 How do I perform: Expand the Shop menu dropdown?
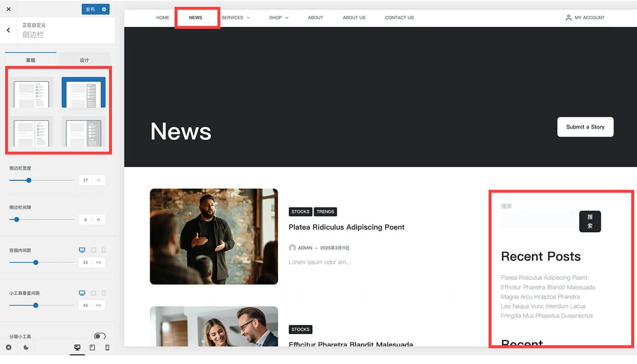coord(287,18)
